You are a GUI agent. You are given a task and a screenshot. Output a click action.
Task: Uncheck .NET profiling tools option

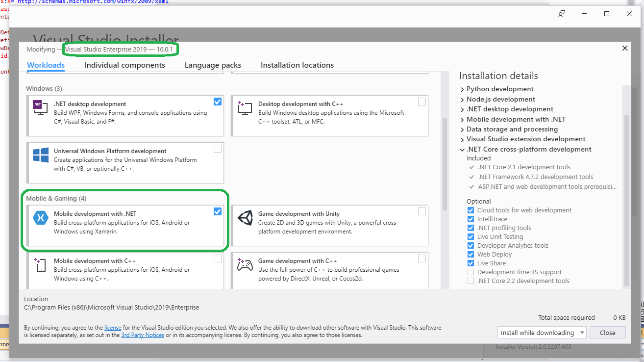pos(471,228)
